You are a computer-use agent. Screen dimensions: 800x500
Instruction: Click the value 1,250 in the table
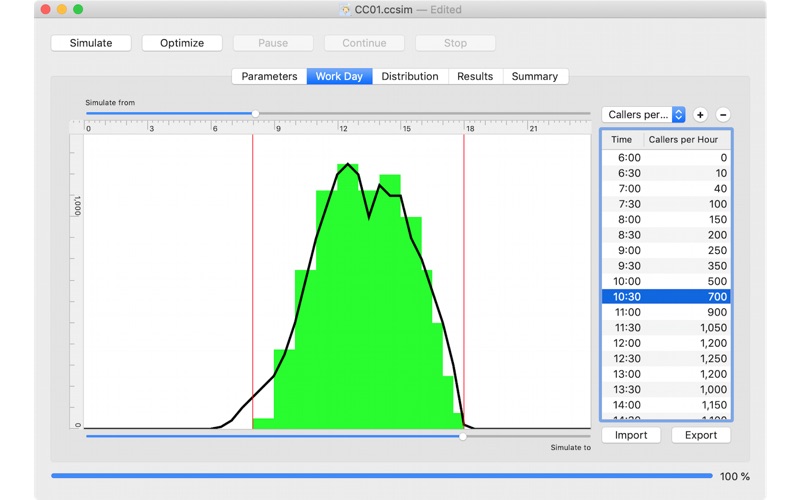click(x=713, y=359)
